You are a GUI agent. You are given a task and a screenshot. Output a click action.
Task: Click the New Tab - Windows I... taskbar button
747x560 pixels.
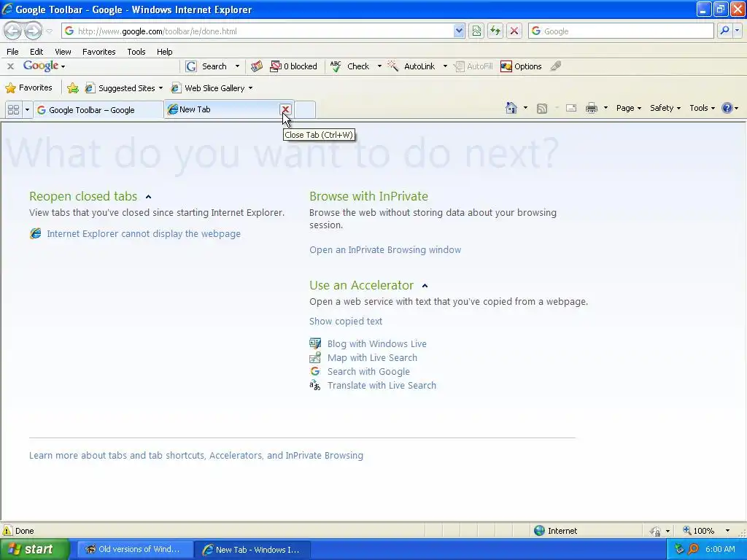(252, 550)
